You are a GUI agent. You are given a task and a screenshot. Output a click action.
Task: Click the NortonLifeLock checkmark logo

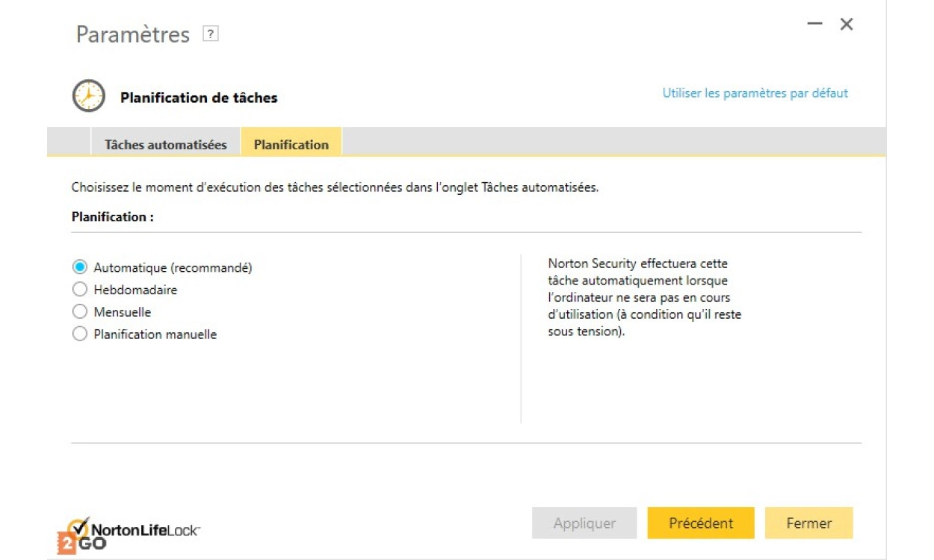click(78, 527)
